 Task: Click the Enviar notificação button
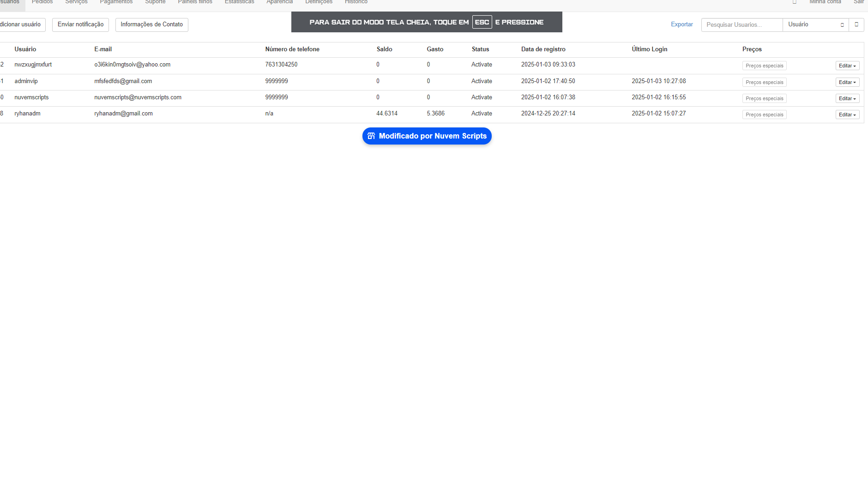tap(80, 24)
